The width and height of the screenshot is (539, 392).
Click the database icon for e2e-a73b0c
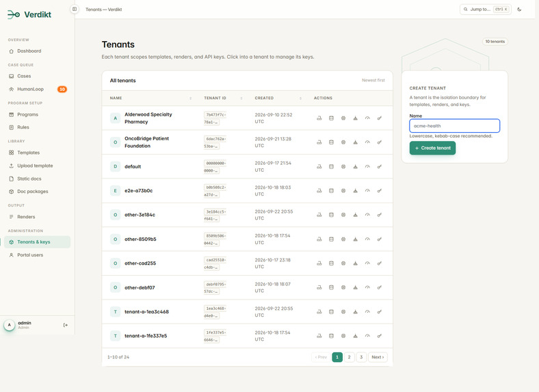point(331,191)
